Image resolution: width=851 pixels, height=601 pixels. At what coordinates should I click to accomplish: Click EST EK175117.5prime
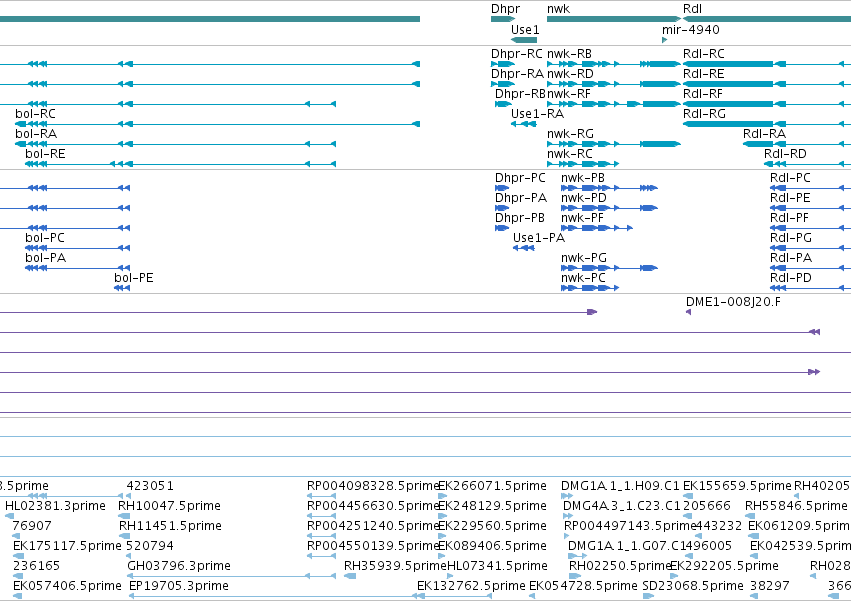(x=18, y=556)
